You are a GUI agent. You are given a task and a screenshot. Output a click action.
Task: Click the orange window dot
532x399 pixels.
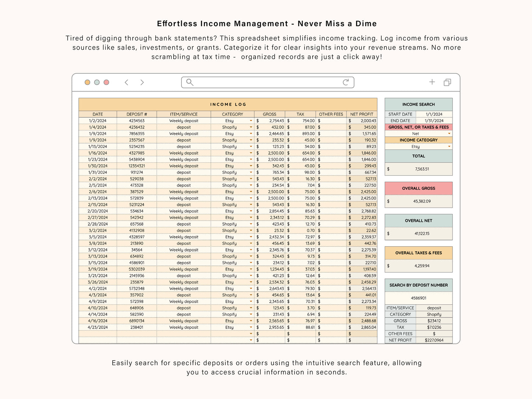pos(87,82)
